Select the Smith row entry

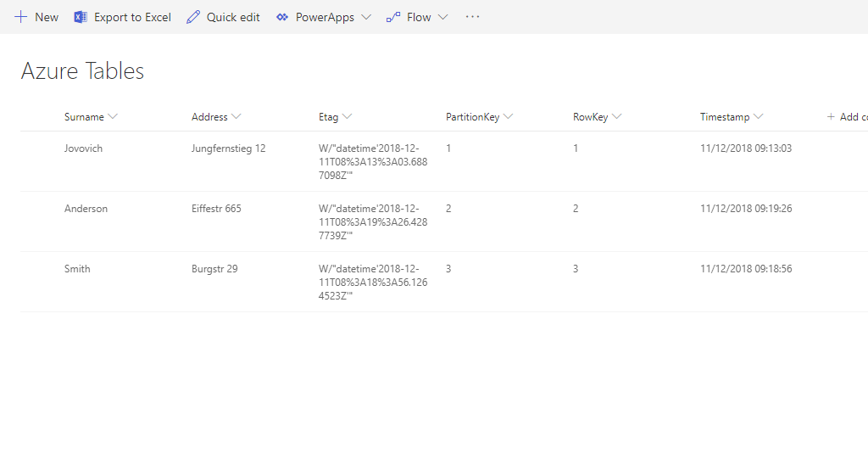(77, 269)
